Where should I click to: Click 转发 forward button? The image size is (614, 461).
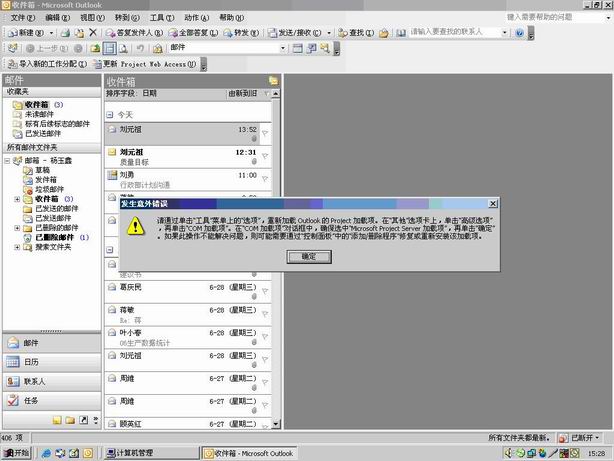click(x=241, y=33)
